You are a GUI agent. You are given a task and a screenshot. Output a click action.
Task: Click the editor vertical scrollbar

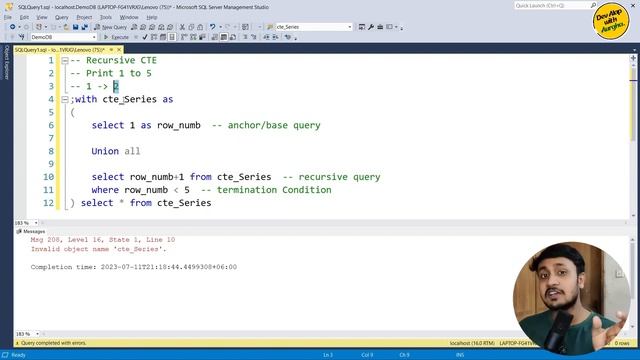633,139
